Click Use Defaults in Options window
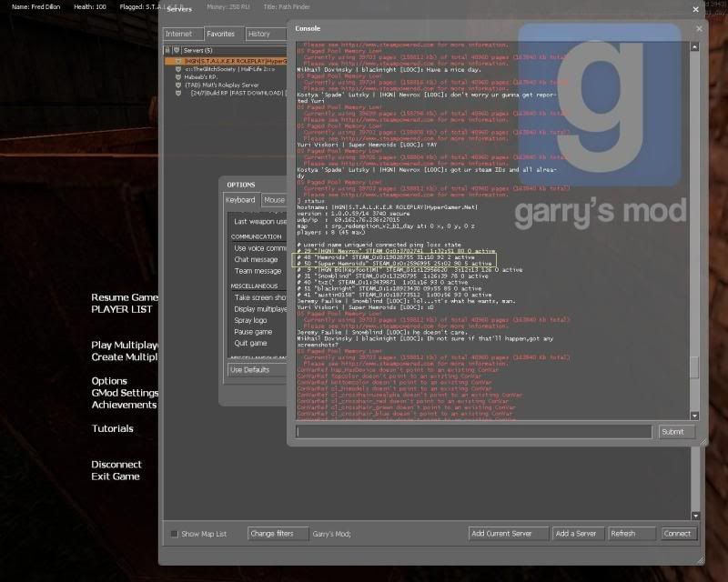This screenshot has height=582, width=728. coord(257,370)
